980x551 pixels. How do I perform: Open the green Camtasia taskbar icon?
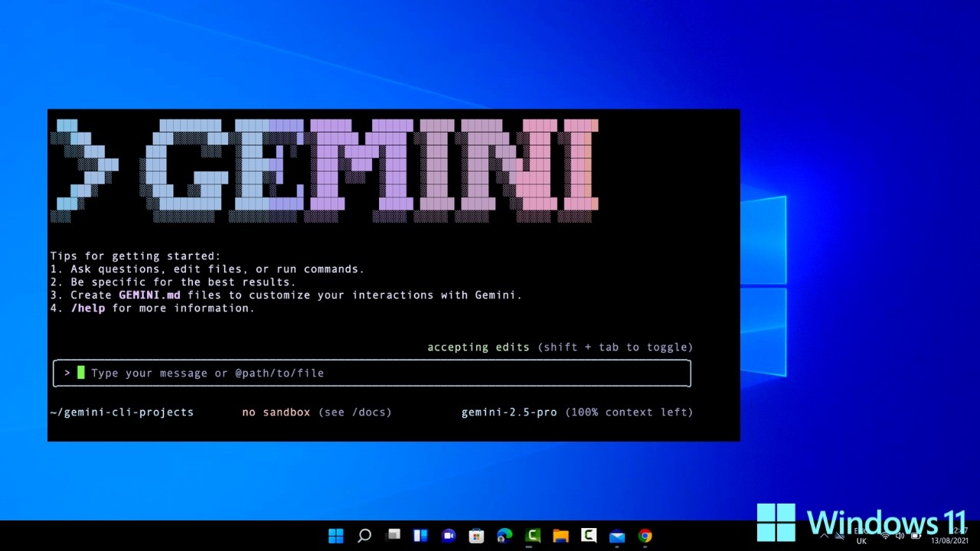point(533,536)
